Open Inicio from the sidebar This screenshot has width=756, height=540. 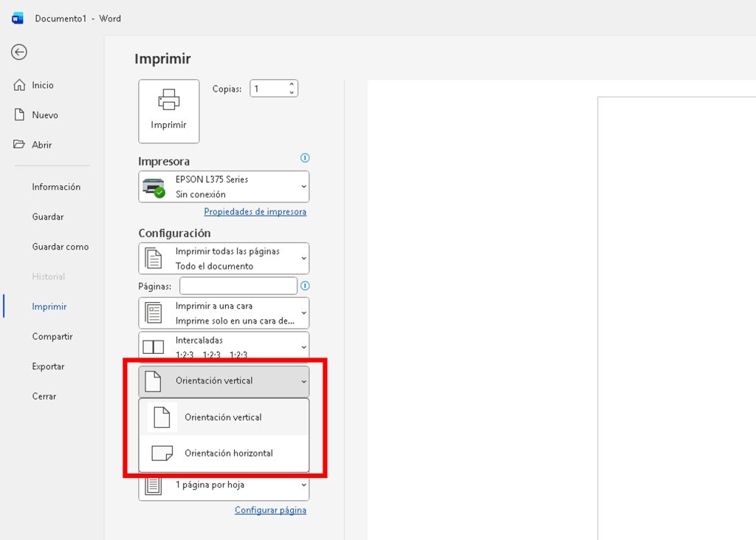[43, 85]
